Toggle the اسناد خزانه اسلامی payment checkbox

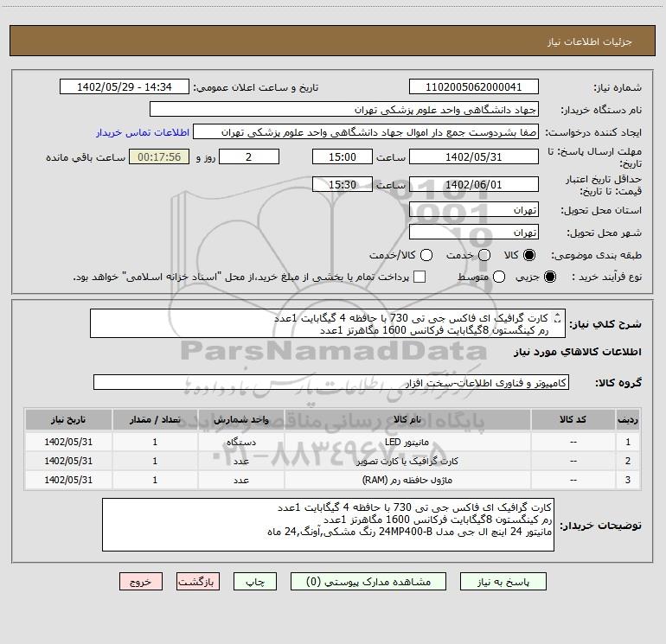(419, 277)
